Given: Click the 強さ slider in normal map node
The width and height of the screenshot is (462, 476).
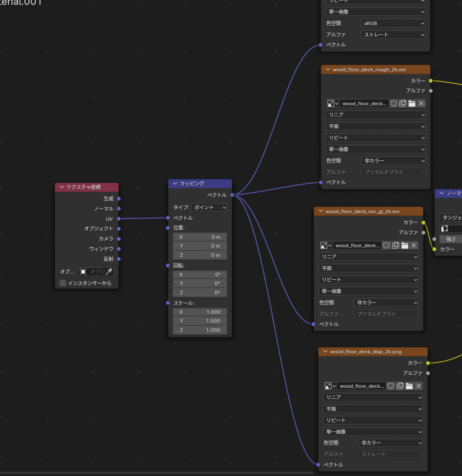Looking at the screenshot, I should coord(450,239).
